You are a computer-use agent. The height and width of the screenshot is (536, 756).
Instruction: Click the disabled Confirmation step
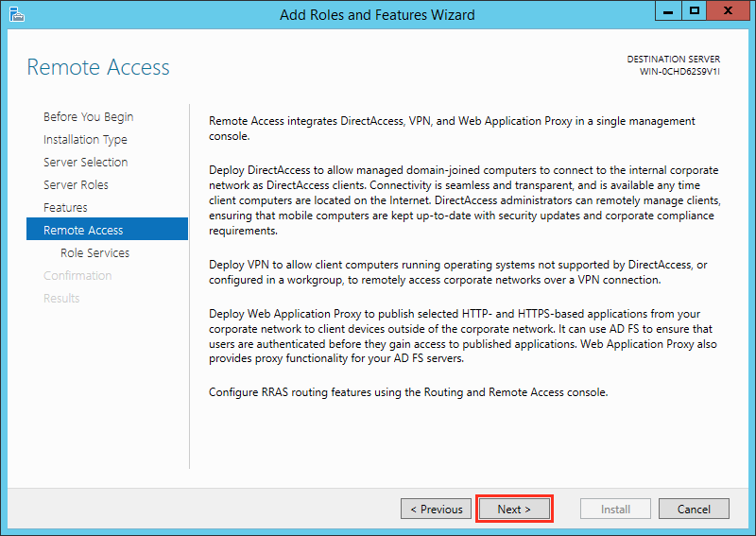[x=77, y=275]
